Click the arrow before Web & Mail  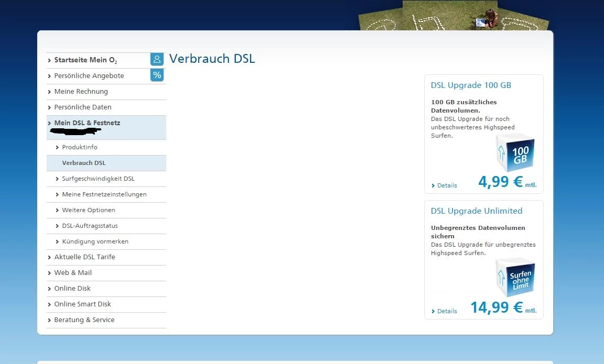(49, 273)
